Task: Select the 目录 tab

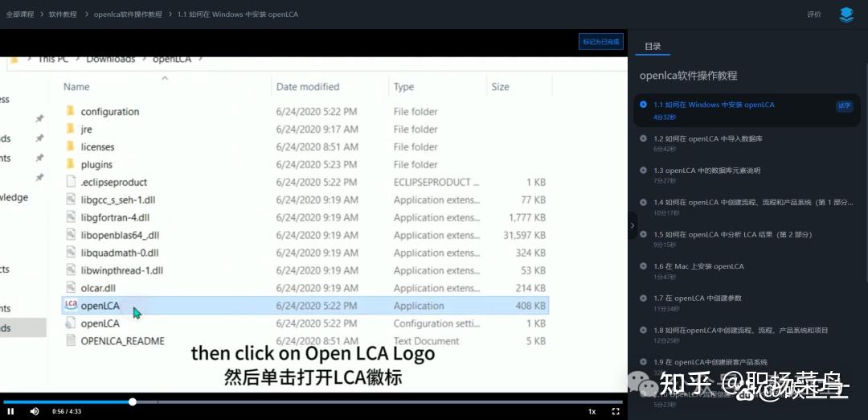Action: (x=653, y=47)
